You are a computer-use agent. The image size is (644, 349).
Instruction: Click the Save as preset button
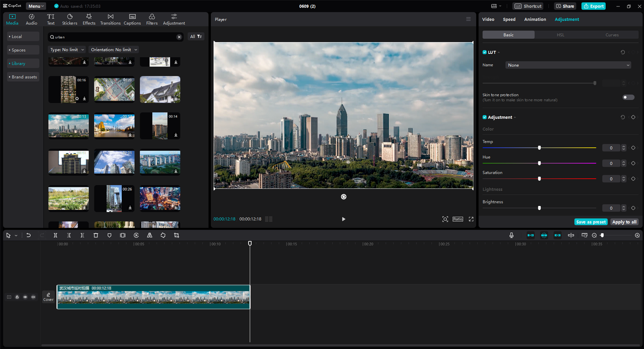[591, 222]
